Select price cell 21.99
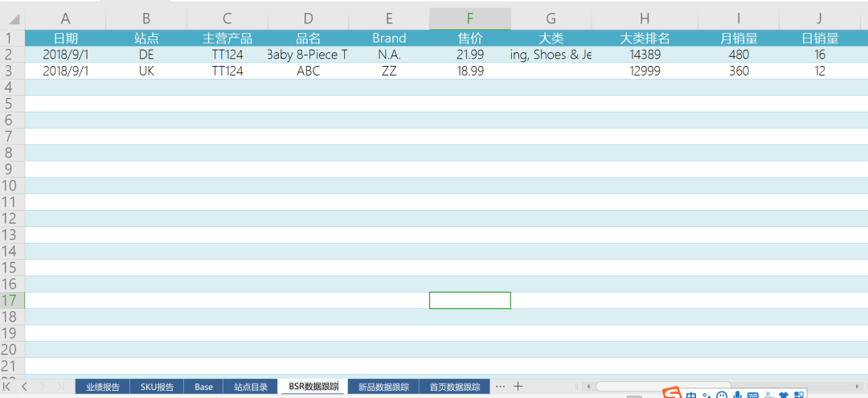This screenshot has width=868, height=398. point(470,54)
